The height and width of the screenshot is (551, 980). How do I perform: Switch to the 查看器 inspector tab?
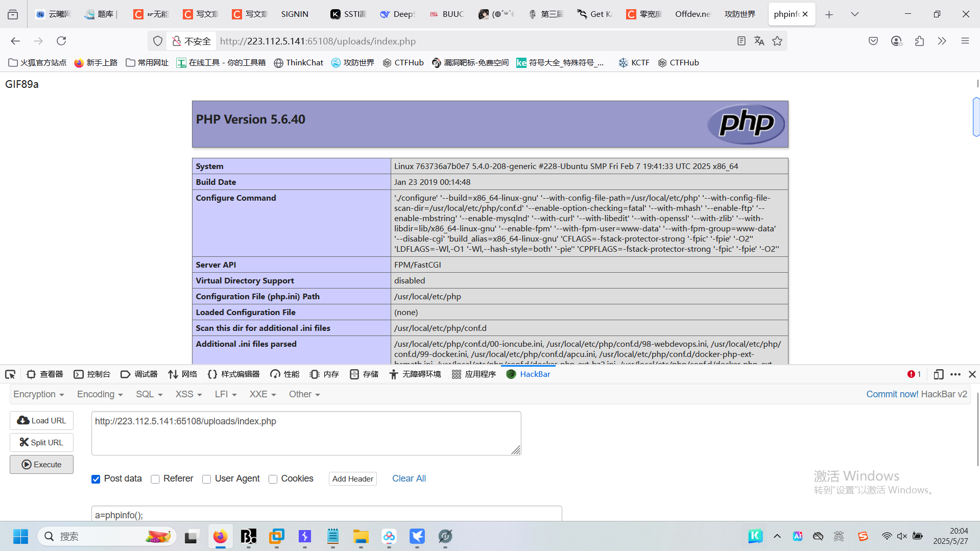(45, 374)
